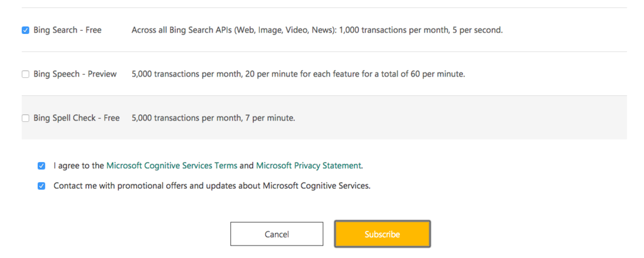Tick the Bing Spell Check - Free checkbox

tap(25, 118)
